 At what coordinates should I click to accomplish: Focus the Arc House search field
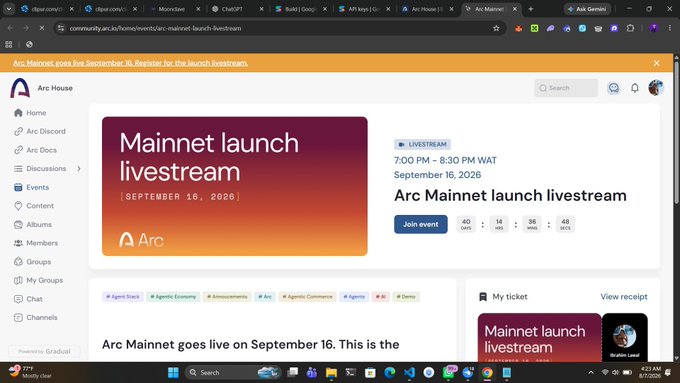[x=566, y=88]
